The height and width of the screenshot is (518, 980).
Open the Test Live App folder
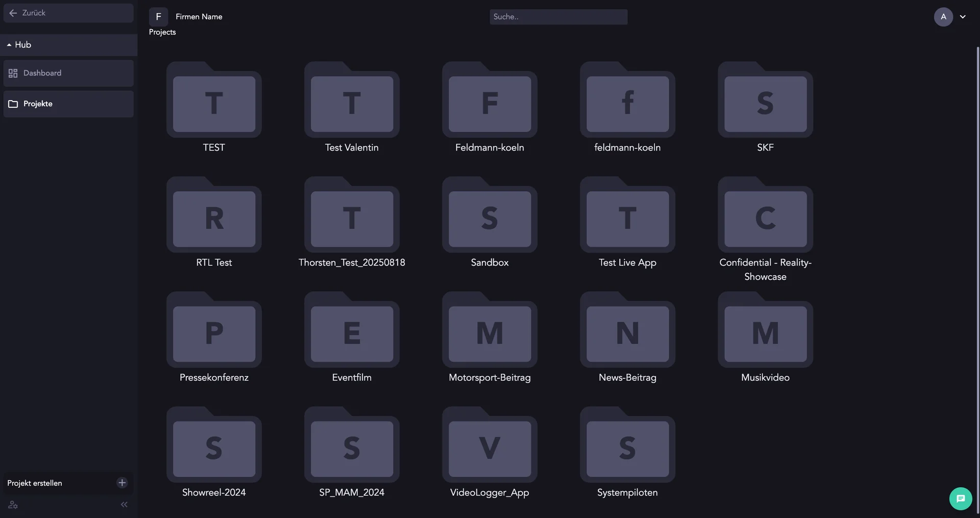pos(627,215)
